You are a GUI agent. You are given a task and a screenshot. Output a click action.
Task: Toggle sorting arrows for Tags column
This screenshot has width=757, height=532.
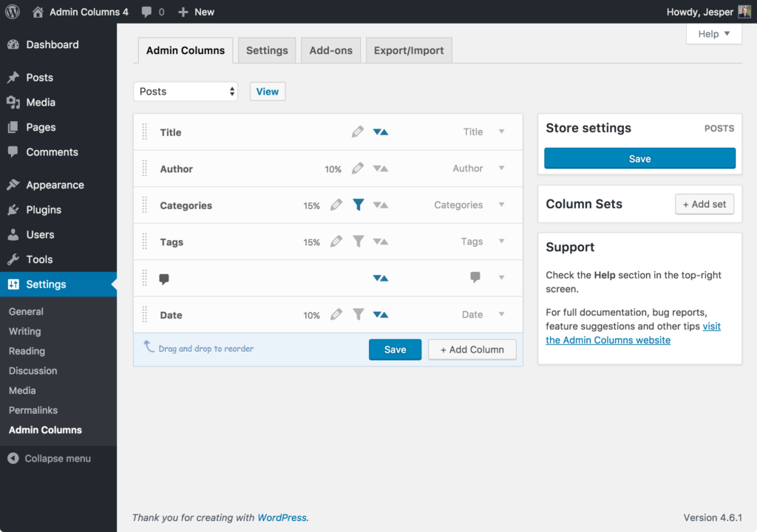coord(381,242)
